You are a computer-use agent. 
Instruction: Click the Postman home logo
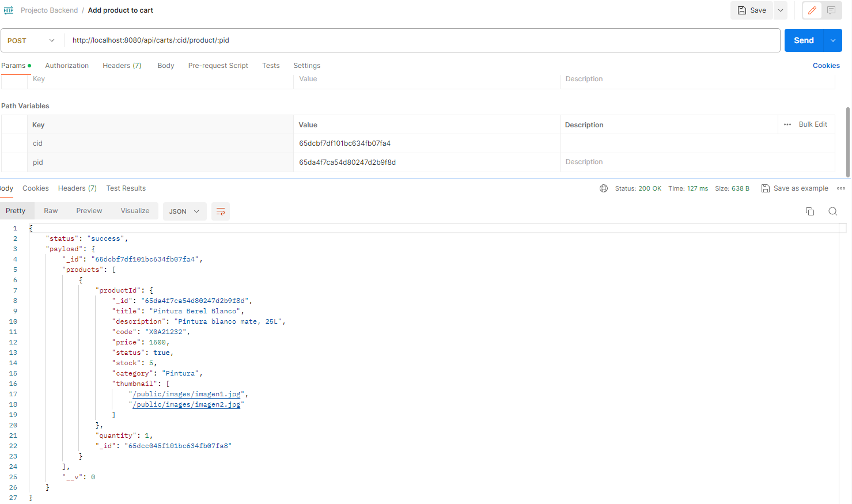click(x=8, y=10)
